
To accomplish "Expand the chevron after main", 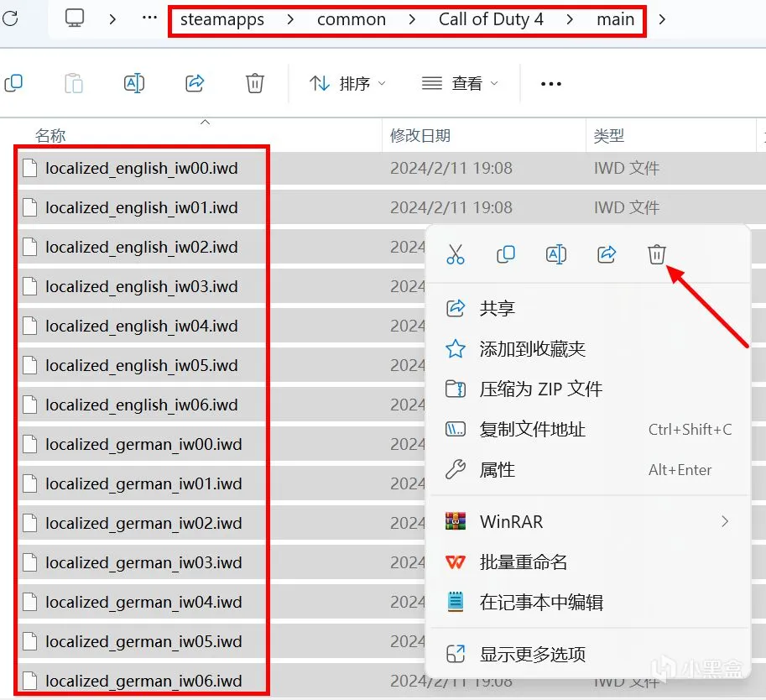I will coord(662,19).
